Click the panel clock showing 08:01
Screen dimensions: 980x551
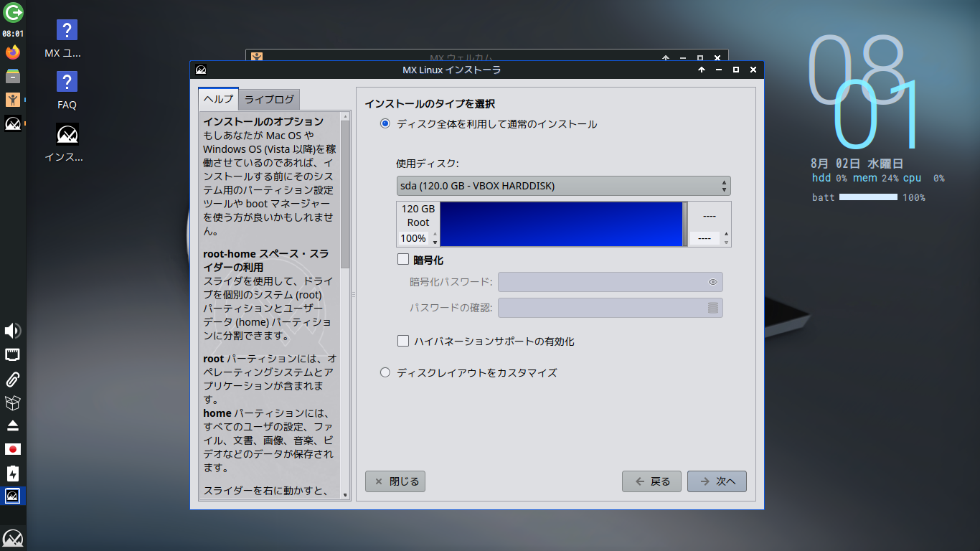click(13, 34)
